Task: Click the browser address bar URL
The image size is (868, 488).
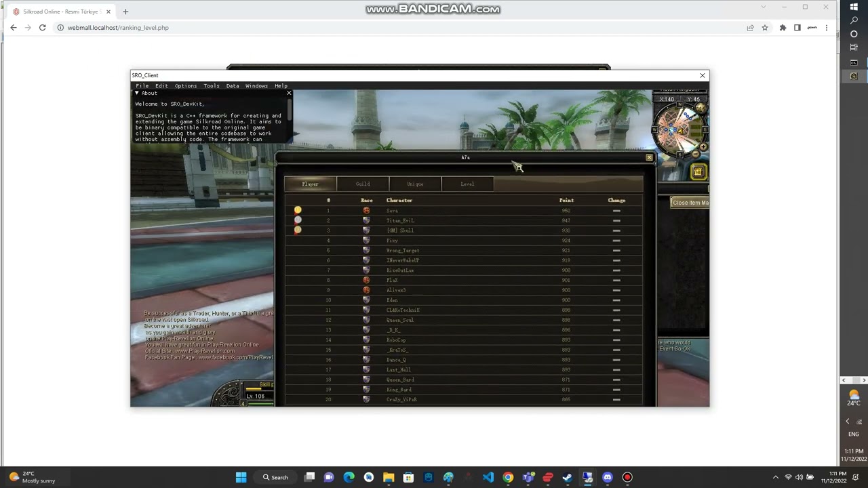Action: tap(118, 28)
